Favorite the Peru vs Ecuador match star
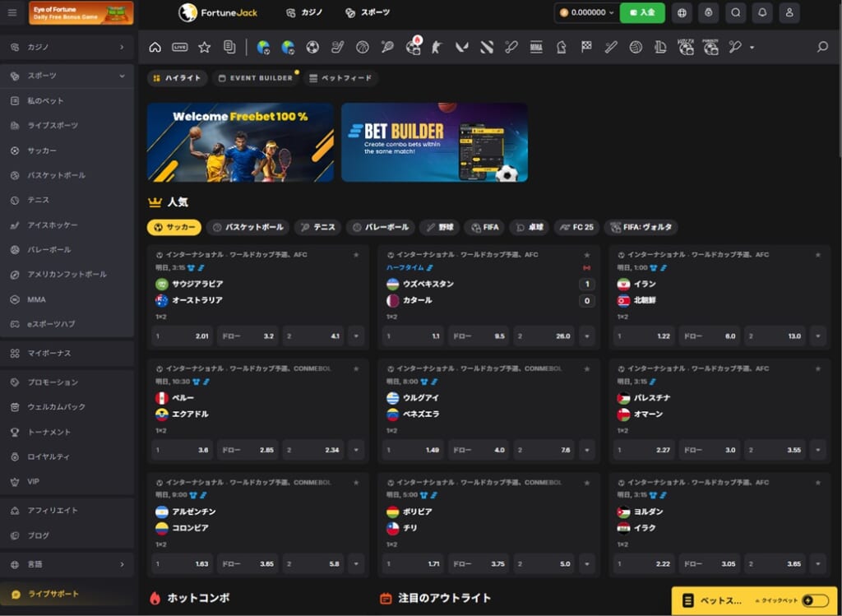842x616 pixels. click(356, 368)
